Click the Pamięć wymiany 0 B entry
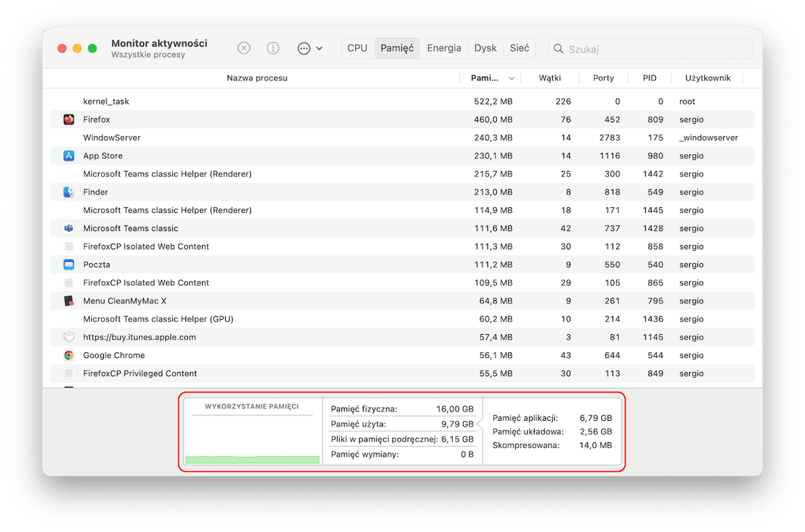The width and height of the screenshot is (805, 532). (x=402, y=455)
